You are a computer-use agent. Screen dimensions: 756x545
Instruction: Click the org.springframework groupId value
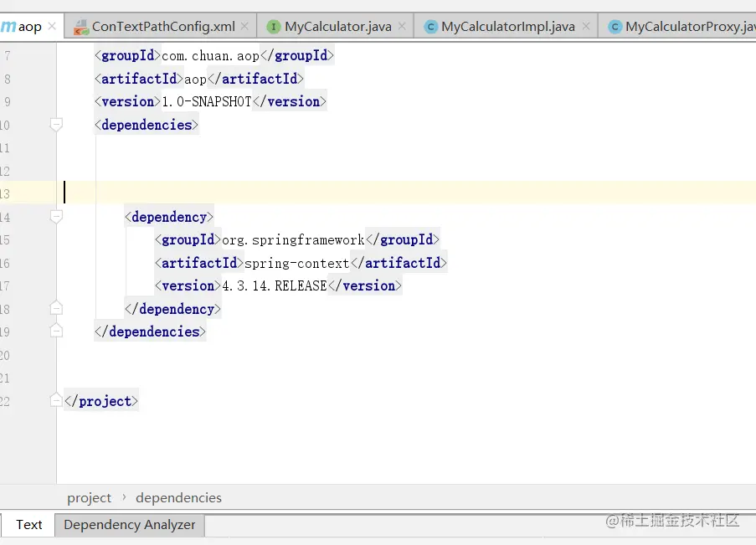pos(293,239)
